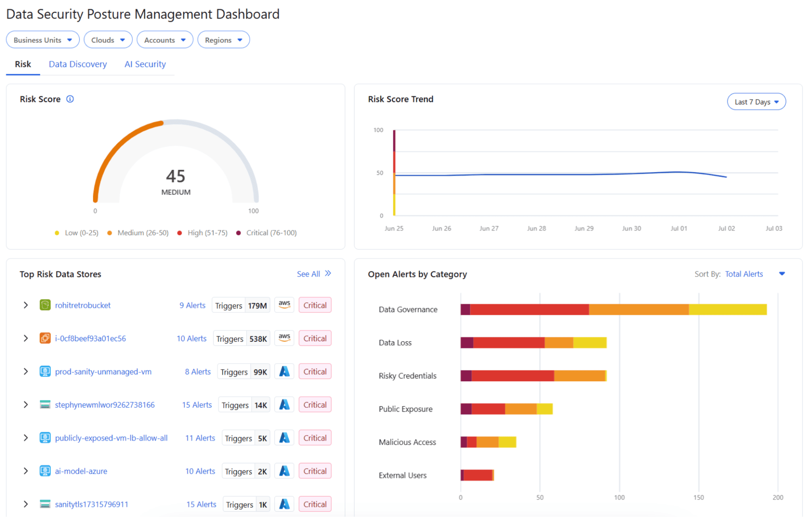Click the Malicious Access alerts bar
Viewport: 812px width, 517px height.
(488, 442)
